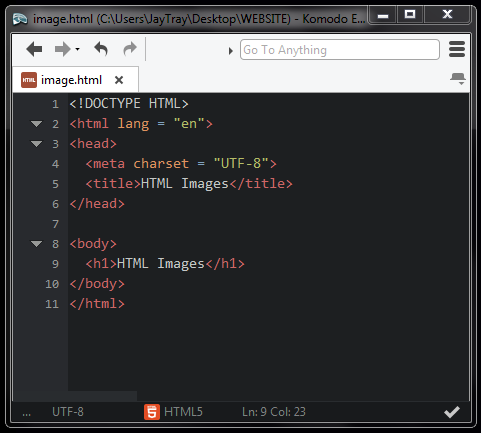Click the undo arrow icon
The image size is (481, 433).
pyautogui.click(x=101, y=49)
